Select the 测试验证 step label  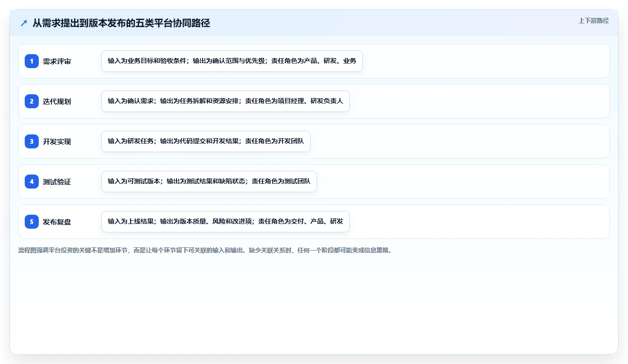(57, 182)
